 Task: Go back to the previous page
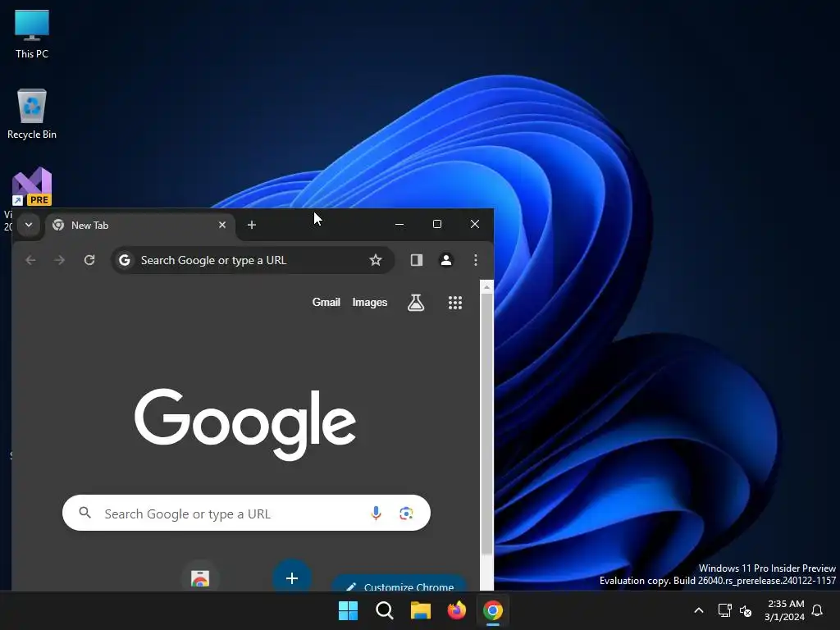pos(30,260)
